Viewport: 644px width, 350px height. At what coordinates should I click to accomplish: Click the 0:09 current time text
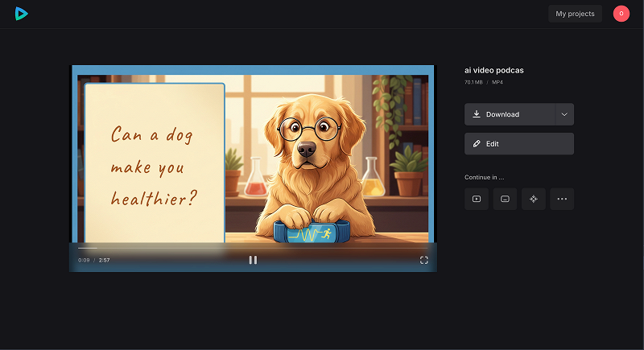pyautogui.click(x=84, y=260)
